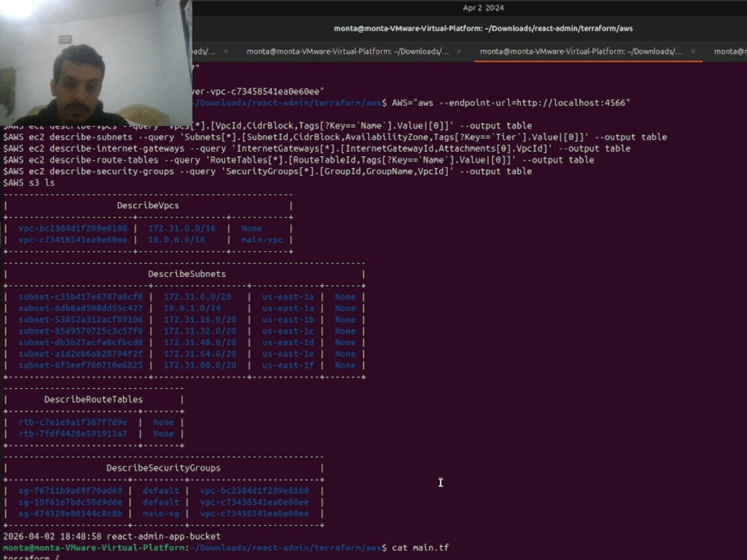The width and height of the screenshot is (747, 560).
Task: Click subnet-6f3eef760710e6825
Action: coord(81,366)
